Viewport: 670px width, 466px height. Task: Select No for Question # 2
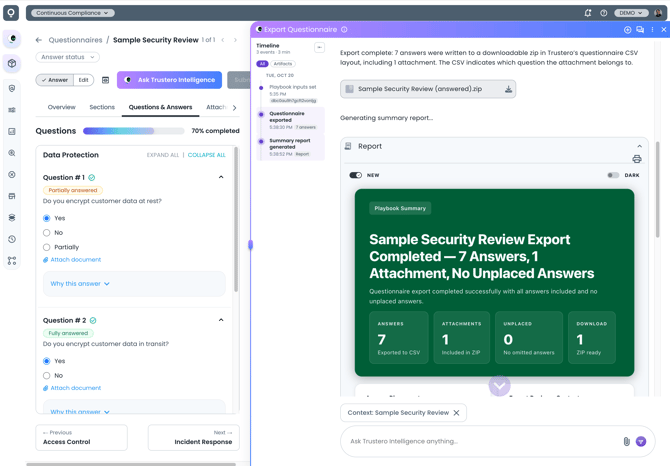pos(47,376)
